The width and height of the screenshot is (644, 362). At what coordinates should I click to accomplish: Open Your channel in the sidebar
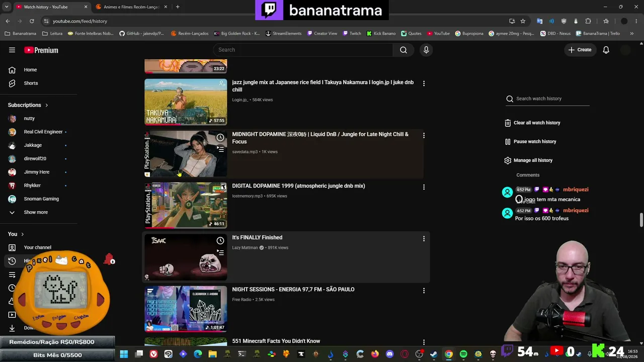[x=39, y=247]
